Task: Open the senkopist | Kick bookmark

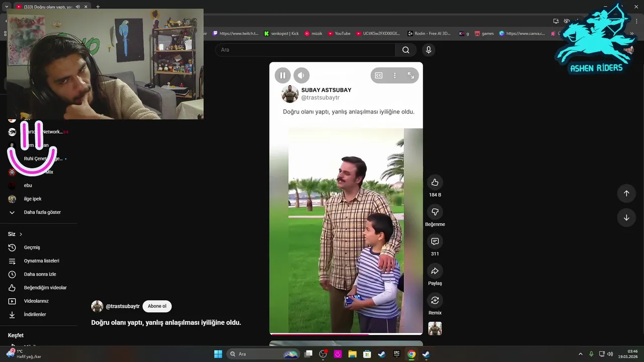Action: coord(281,34)
